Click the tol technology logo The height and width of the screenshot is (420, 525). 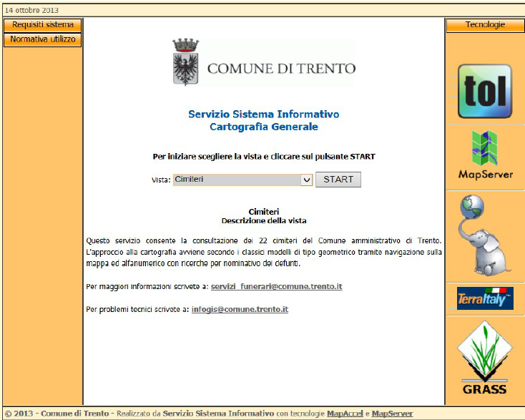(x=485, y=91)
